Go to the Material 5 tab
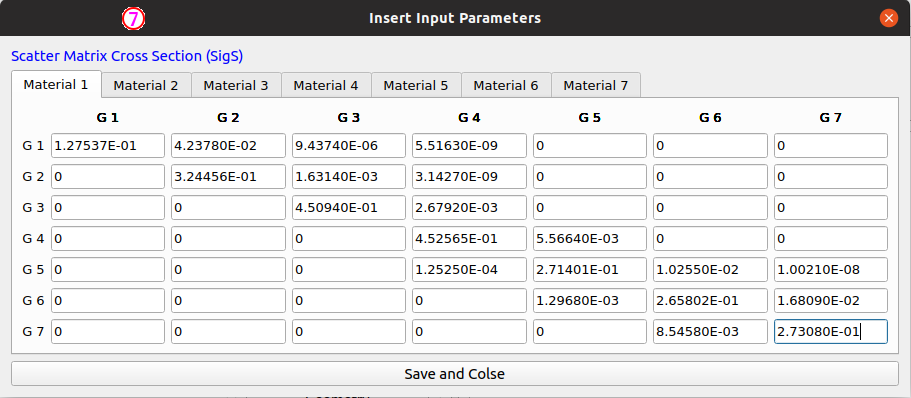The image size is (911, 398). (x=416, y=85)
